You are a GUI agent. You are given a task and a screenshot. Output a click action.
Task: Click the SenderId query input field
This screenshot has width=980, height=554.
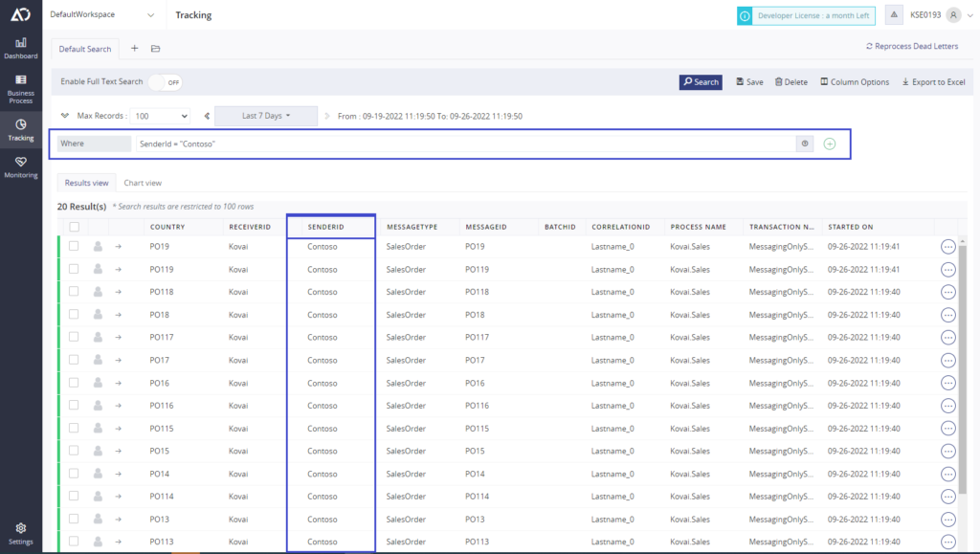click(x=464, y=144)
